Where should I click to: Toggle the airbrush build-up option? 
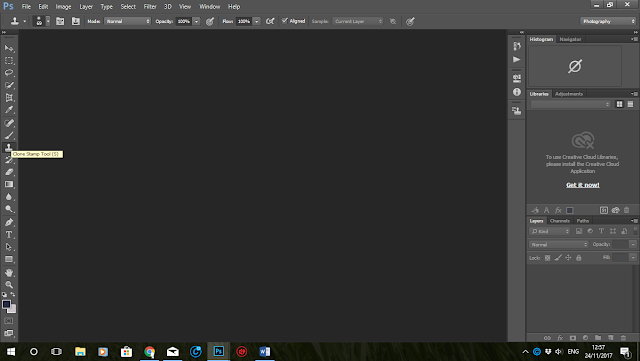(x=270, y=21)
